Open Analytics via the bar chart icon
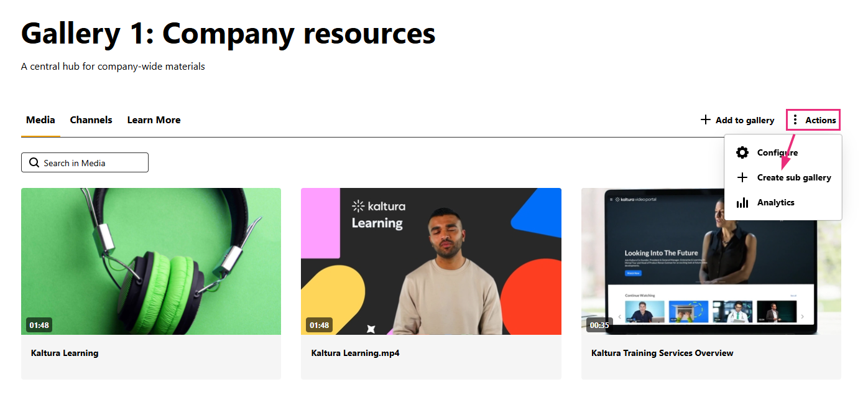 (742, 202)
